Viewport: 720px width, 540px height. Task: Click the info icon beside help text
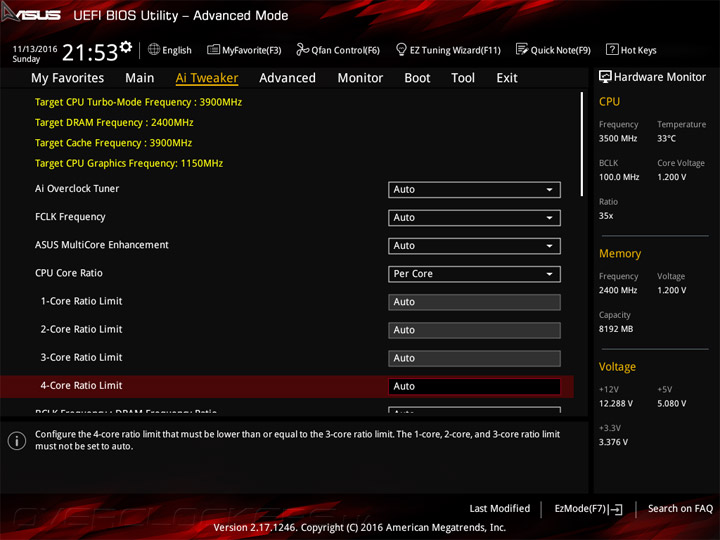click(17, 441)
